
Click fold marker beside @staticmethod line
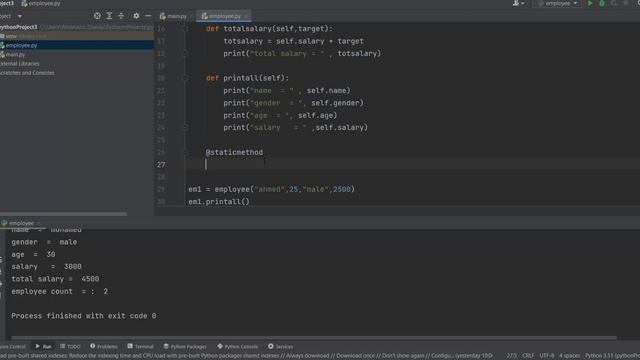[185, 152]
